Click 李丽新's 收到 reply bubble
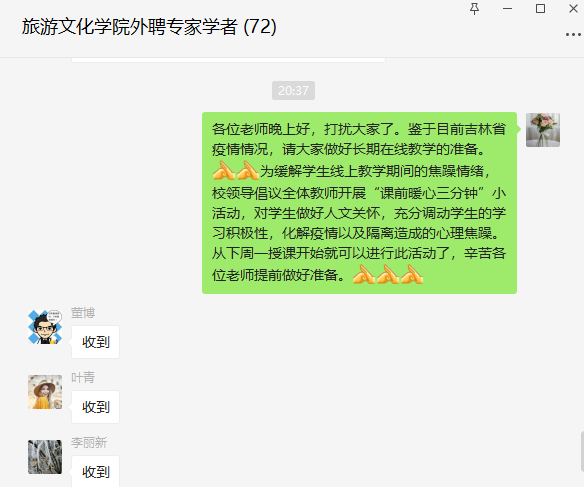Viewport: 584px width, 487px height. pyautogui.click(x=95, y=471)
